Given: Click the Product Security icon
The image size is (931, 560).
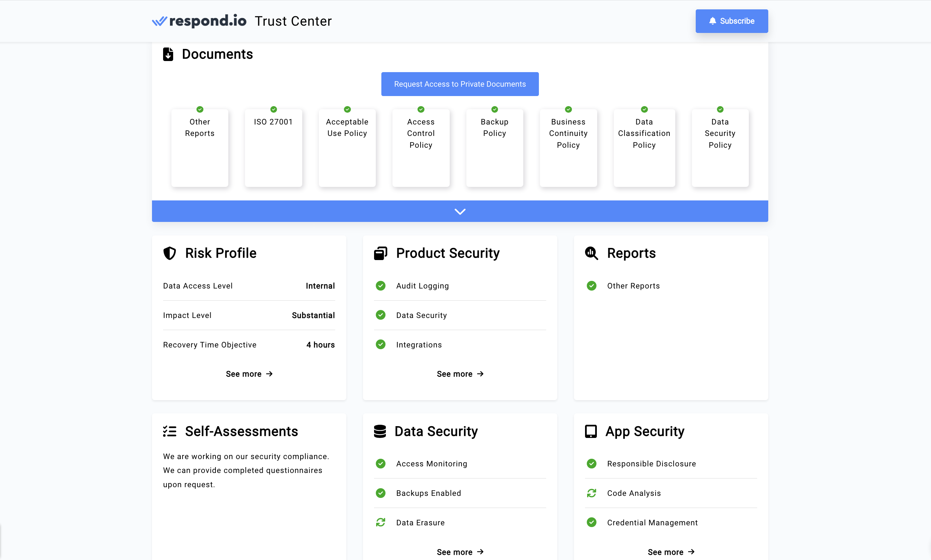Looking at the screenshot, I should (x=381, y=253).
